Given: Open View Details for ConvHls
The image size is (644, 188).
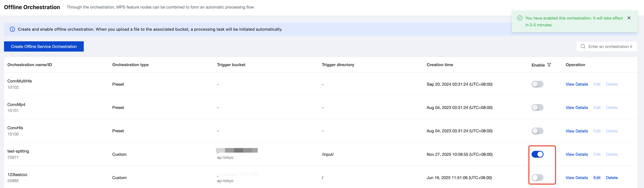Looking at the screenshot, I should coord(577,131).
